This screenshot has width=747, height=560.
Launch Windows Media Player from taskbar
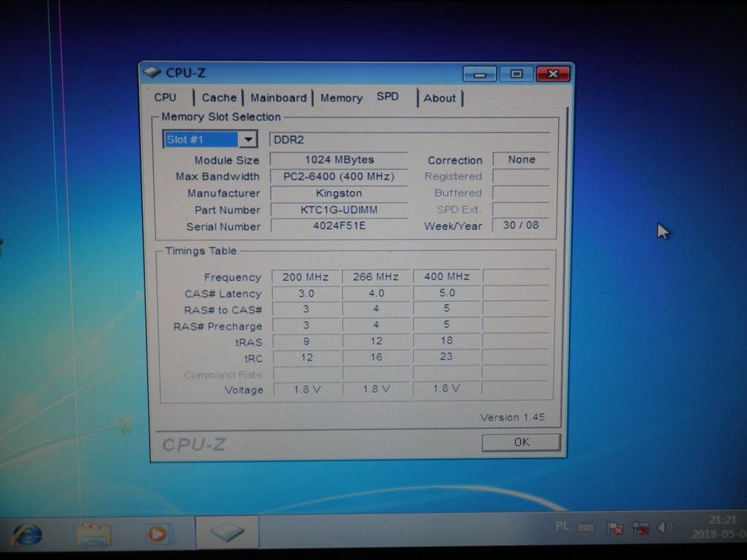[x=158, y=534]
